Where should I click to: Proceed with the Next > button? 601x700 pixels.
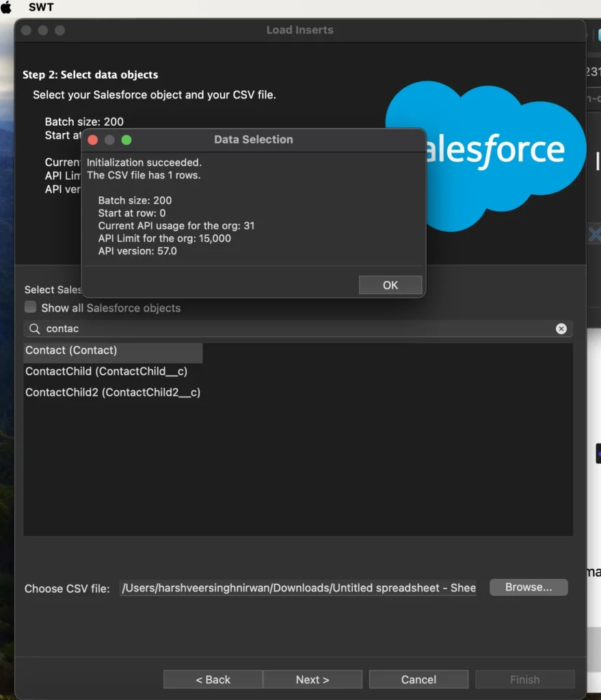(x=312, y=679)
